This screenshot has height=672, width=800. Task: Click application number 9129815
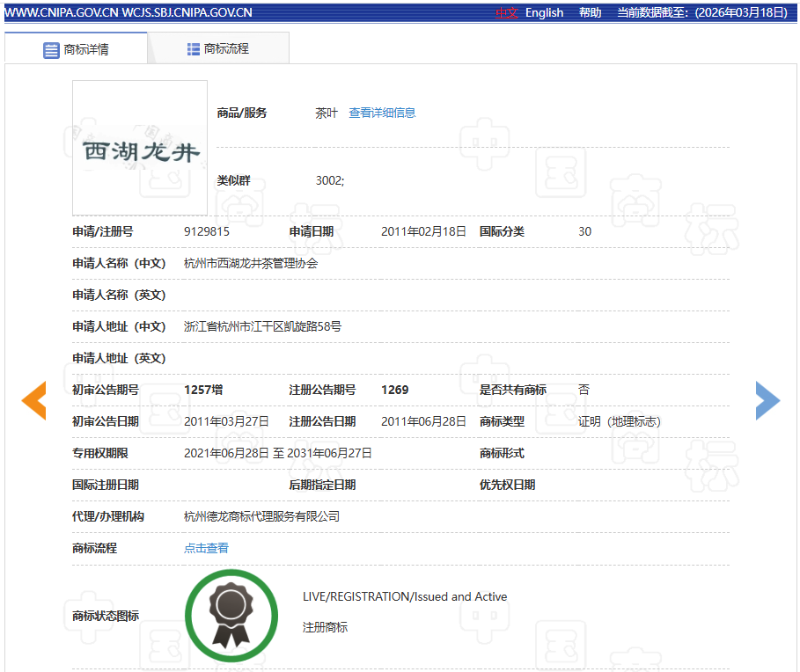[x=207, y=231]
